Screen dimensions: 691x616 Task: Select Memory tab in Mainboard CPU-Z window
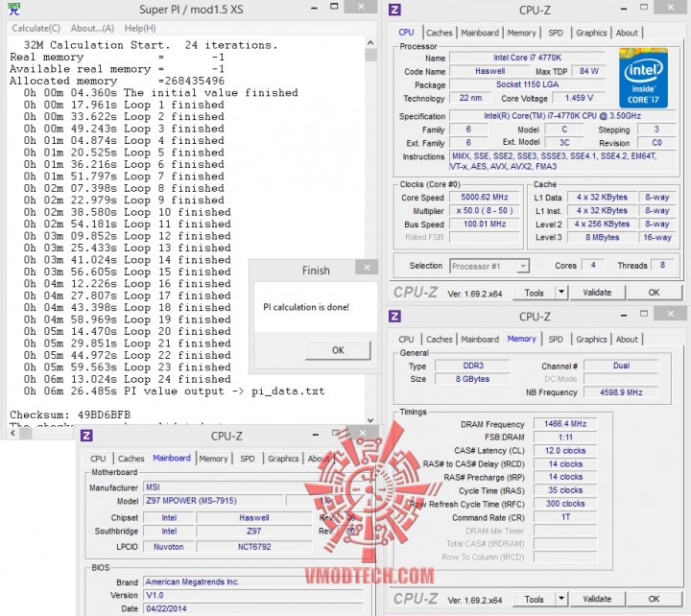tap(213, 459)
